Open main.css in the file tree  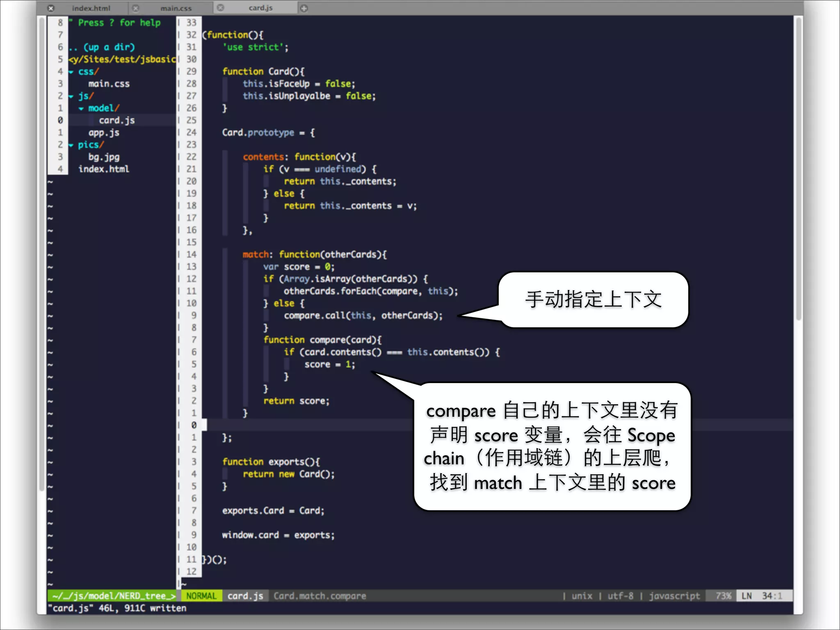click(109, 84)
